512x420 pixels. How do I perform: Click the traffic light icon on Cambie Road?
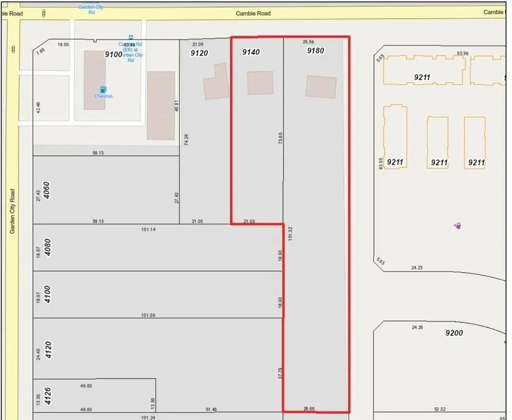(44, 13)
